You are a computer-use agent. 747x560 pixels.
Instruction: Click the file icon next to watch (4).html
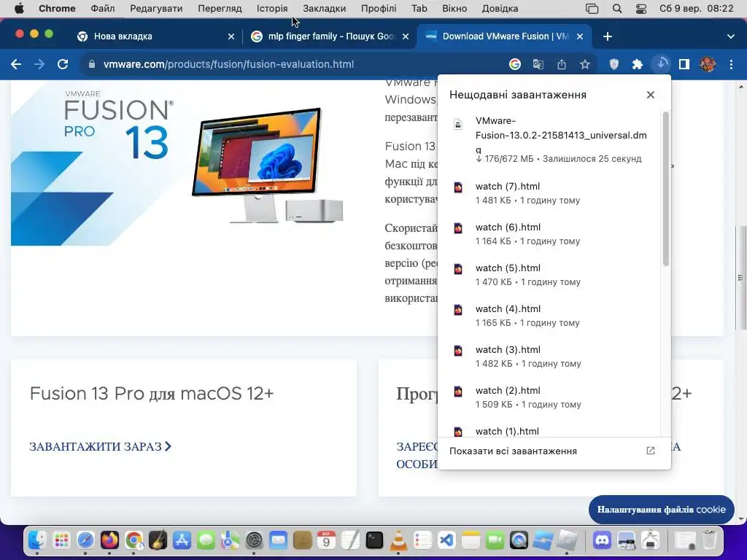458,309
